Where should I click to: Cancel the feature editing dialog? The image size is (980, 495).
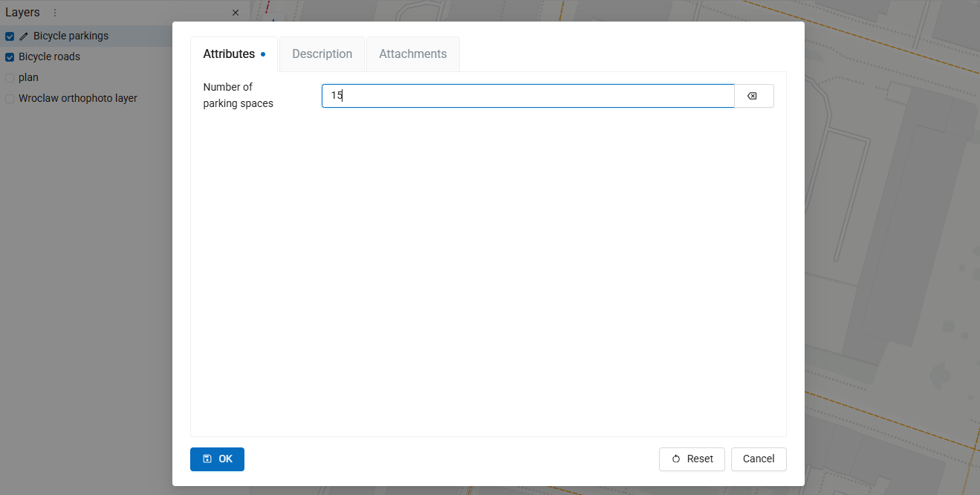click(x=759, y=459)
